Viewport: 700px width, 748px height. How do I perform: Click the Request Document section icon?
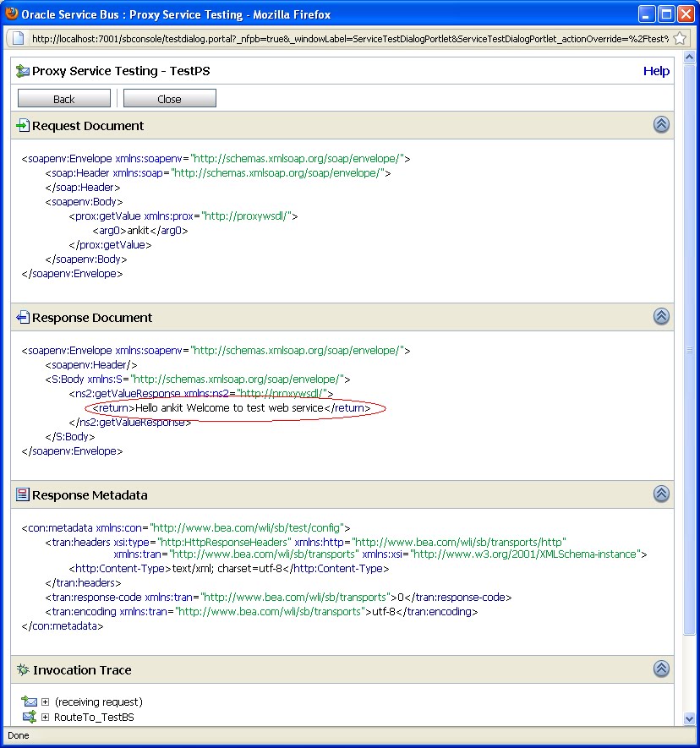tap(23, 125)
